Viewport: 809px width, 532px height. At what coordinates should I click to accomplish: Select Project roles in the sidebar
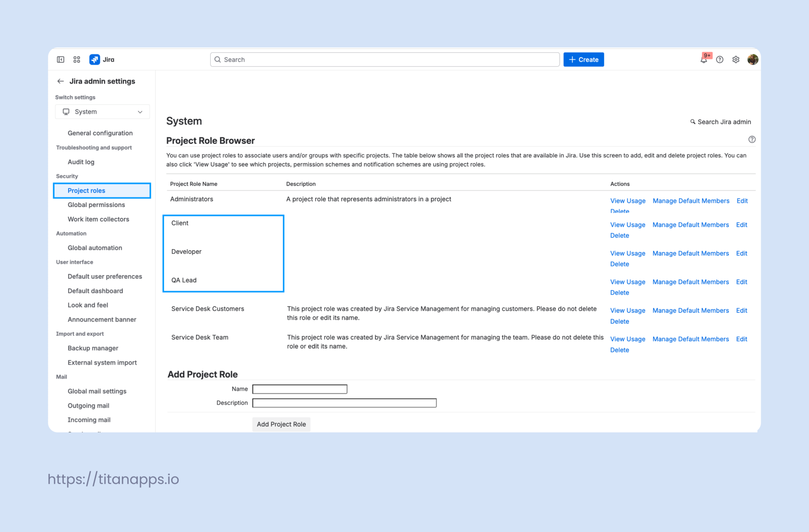click(x=86, y=190)
